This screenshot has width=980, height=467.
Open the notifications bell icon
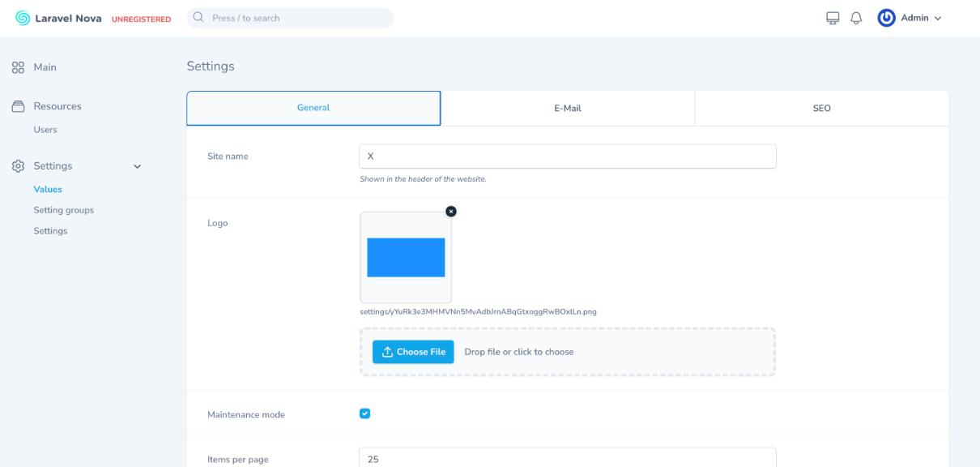[856, 18]
